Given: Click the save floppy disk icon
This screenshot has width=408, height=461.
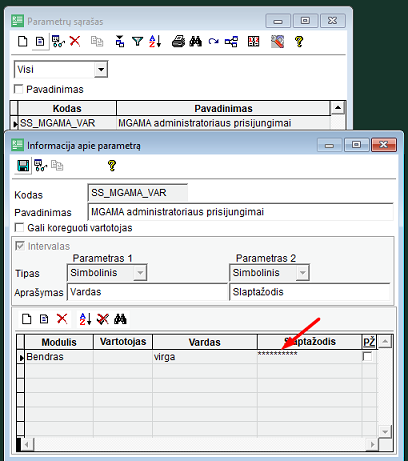Looking at the screenshot, I should [x=23, y=166].
